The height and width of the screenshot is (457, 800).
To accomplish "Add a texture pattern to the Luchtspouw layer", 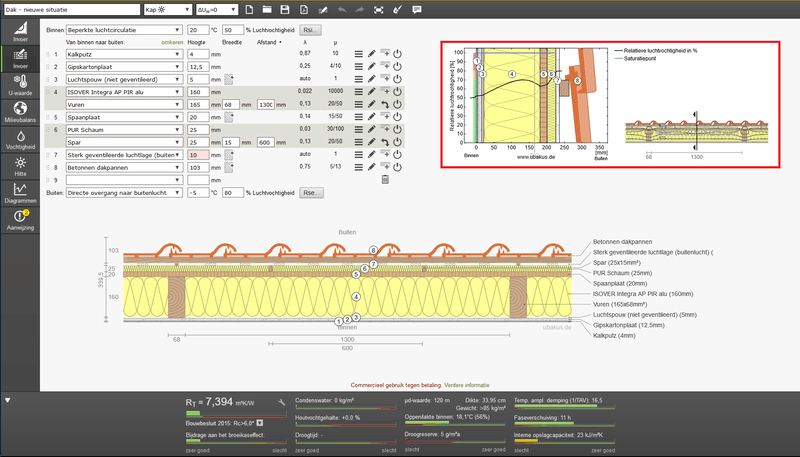I will click(x=229, y=79).
